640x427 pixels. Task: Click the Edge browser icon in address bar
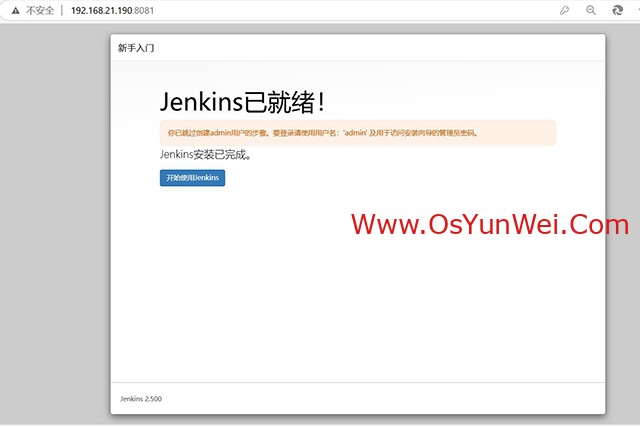point(618,10)
